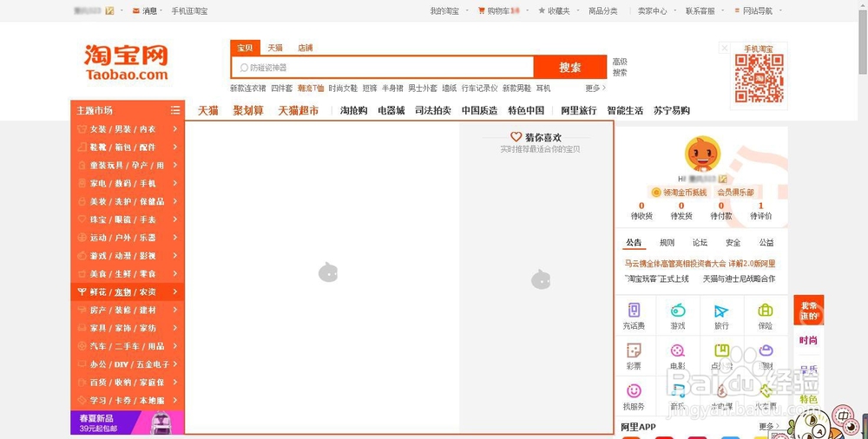Click 更多 next to hot keywords
868x439 pixels.
[595, 88]
